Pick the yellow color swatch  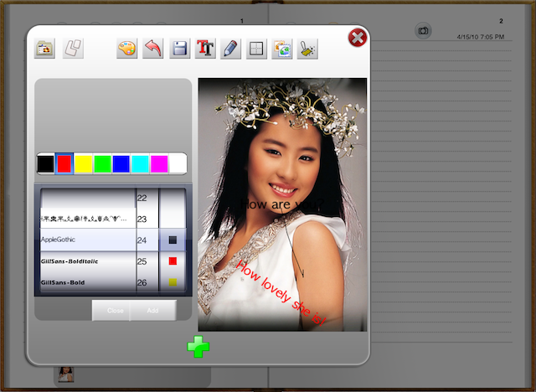(84, 163)
